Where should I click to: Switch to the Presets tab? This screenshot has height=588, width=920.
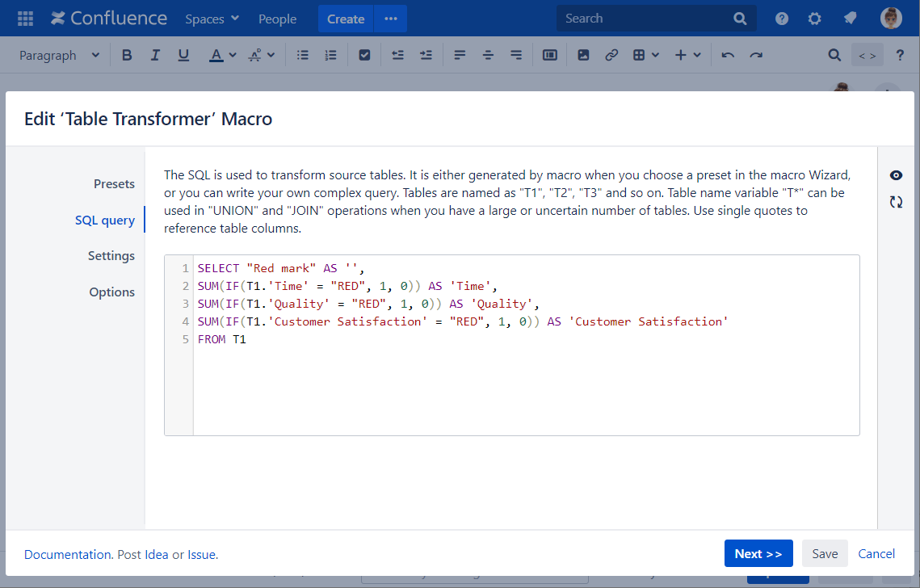tap(114, 183)
